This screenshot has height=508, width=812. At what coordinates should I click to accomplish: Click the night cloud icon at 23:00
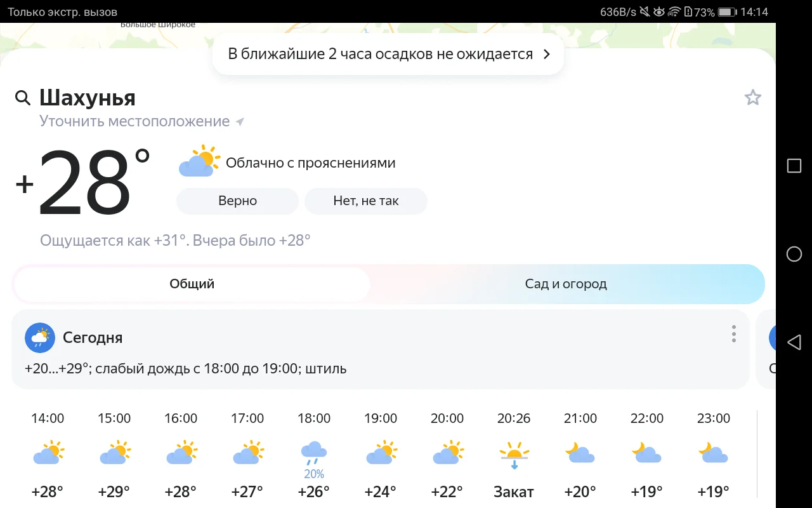[x=713, y=452]
